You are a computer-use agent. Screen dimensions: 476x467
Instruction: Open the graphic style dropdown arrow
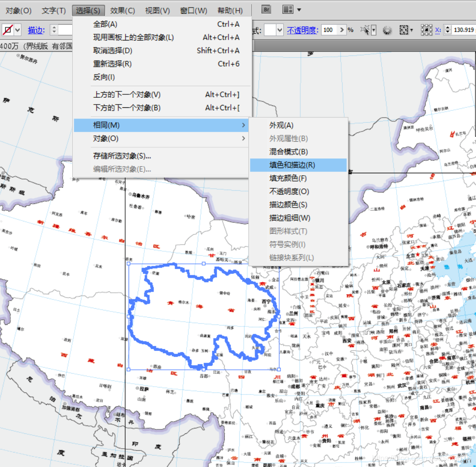[280, 30]
